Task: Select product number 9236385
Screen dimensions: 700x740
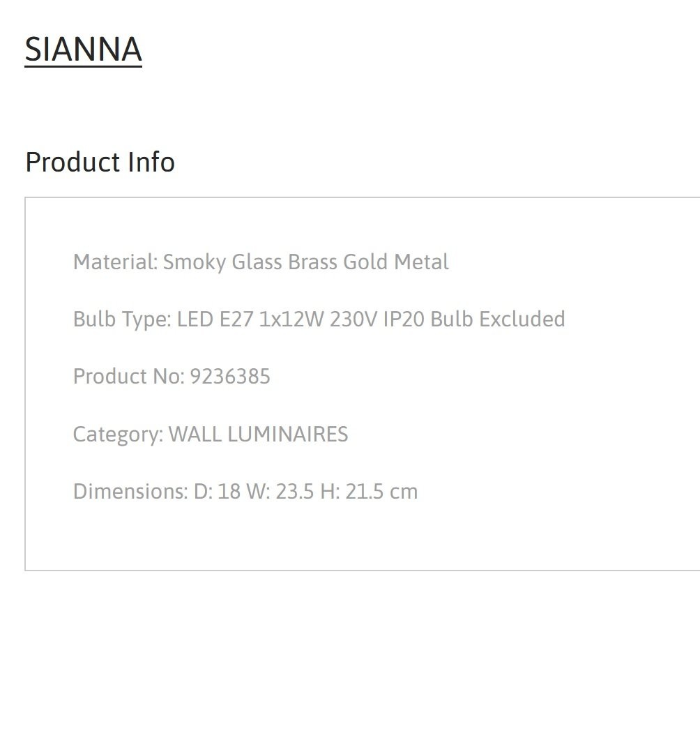Action: 230,377
